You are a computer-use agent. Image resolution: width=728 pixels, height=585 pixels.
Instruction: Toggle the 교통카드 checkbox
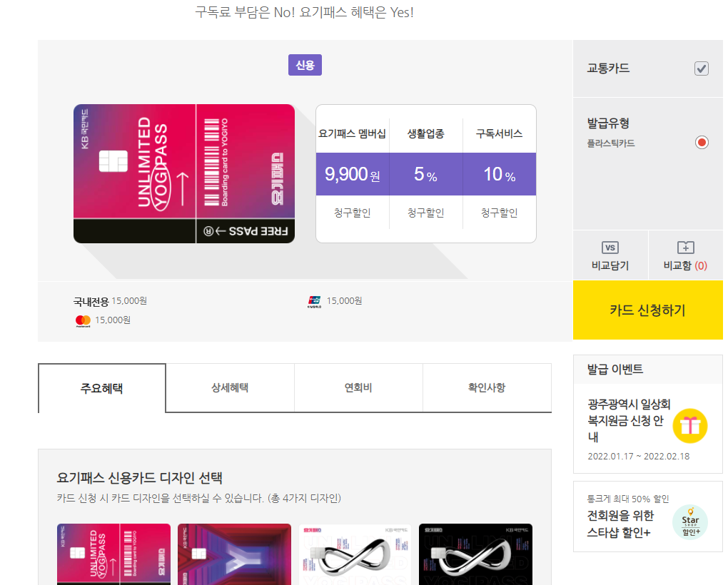701,68
